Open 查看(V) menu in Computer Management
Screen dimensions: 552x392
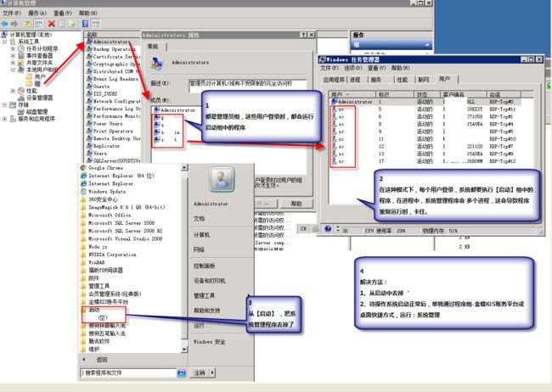click(x=63, y=13)
